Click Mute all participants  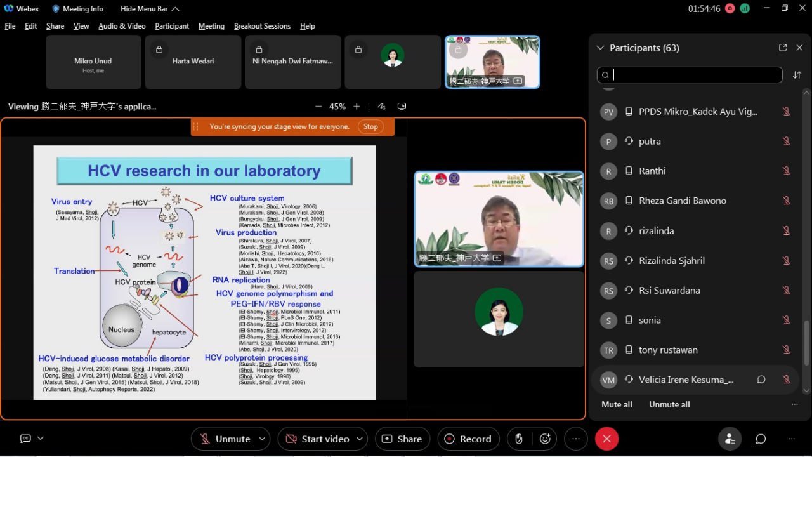point(617,404)
